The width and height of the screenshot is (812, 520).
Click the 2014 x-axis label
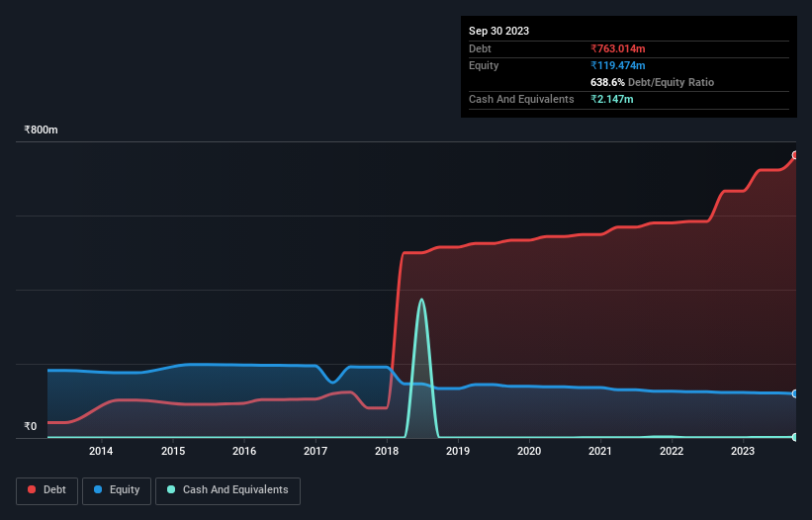tap(101, 451)
